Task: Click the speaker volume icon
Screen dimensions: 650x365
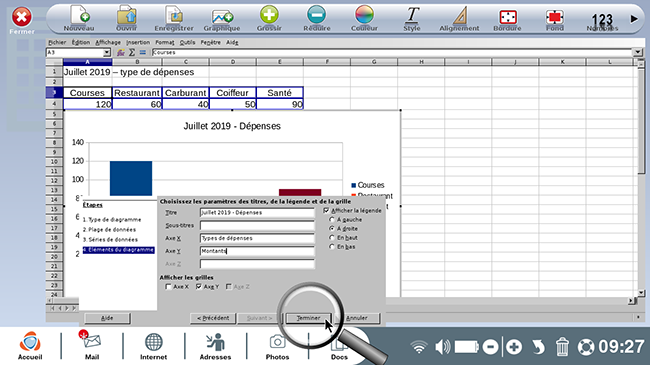Action: [x=442, y=347]
